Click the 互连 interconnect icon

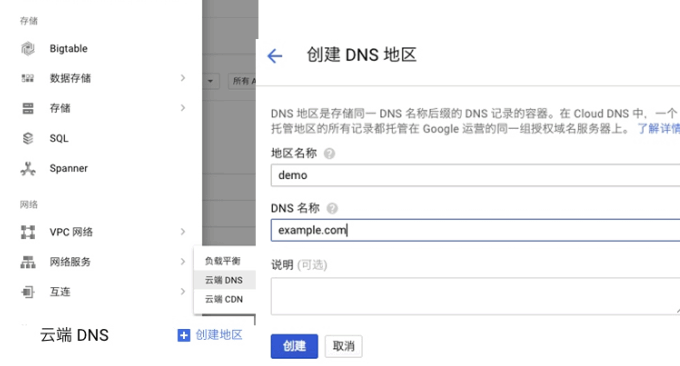(x=28, y=292)
